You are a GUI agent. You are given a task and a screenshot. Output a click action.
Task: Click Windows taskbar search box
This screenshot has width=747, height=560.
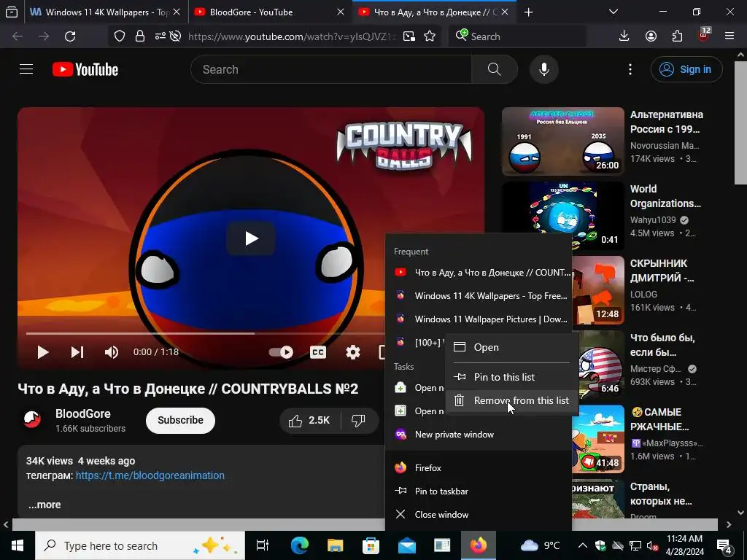(x=140, y=545)
